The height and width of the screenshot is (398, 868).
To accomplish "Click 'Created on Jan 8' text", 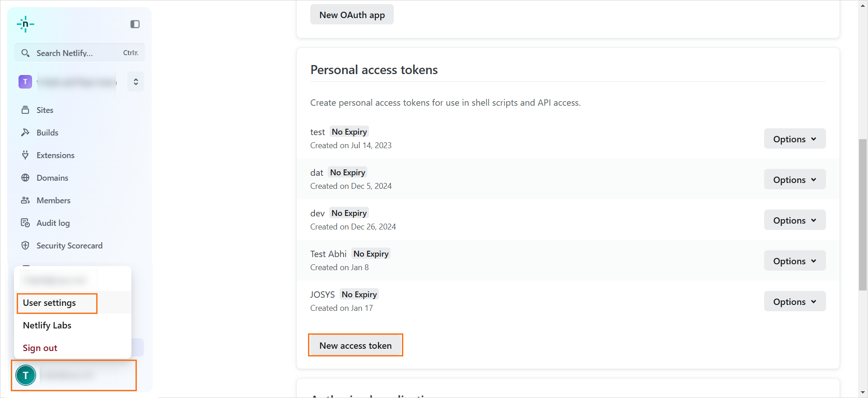I will pyautogui.click(x=340, y=267).
